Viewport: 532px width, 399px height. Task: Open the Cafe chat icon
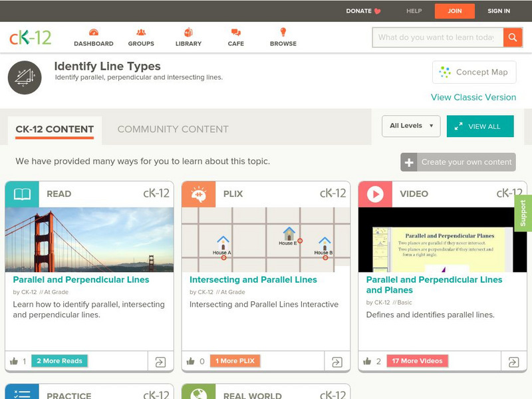(x=236, y=33)
